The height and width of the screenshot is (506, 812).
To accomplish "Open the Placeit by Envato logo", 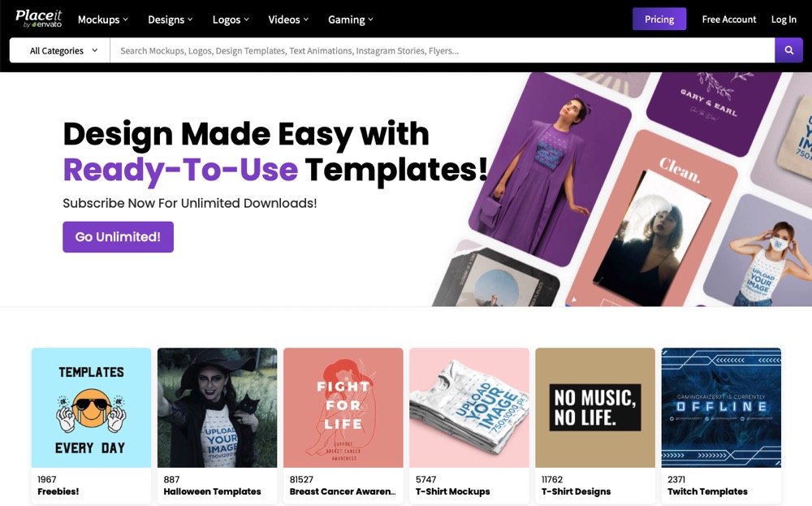I will (x=38, y=19).
